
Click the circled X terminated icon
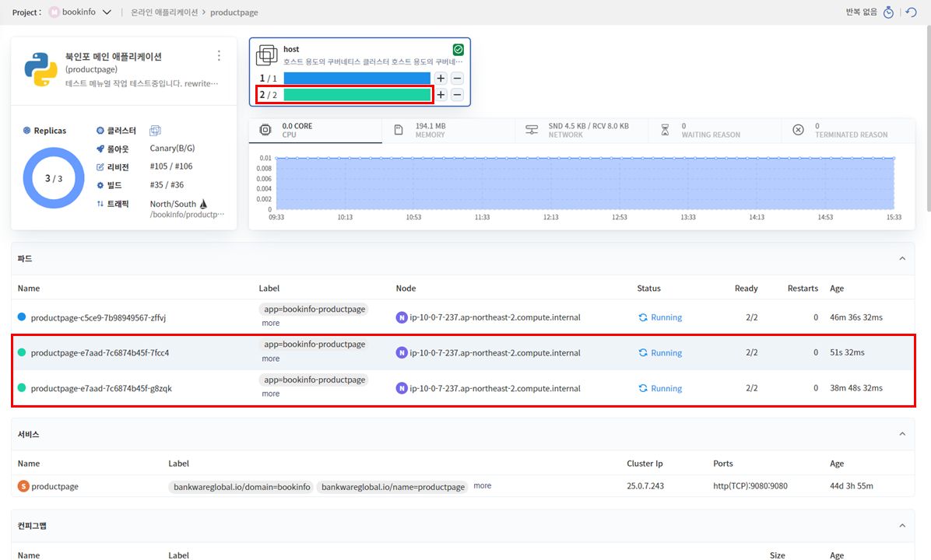pos(798,130)
